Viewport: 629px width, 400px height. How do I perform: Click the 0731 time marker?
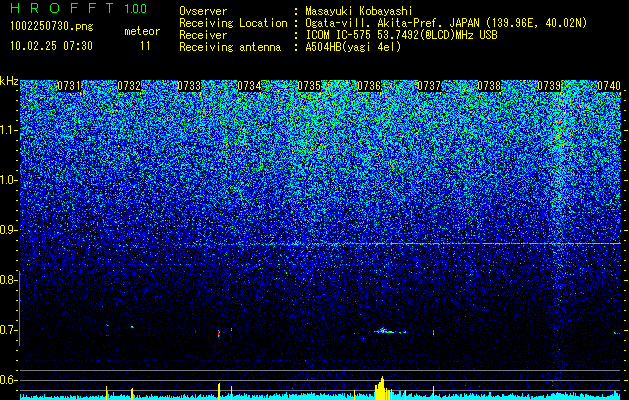point(69,86)
